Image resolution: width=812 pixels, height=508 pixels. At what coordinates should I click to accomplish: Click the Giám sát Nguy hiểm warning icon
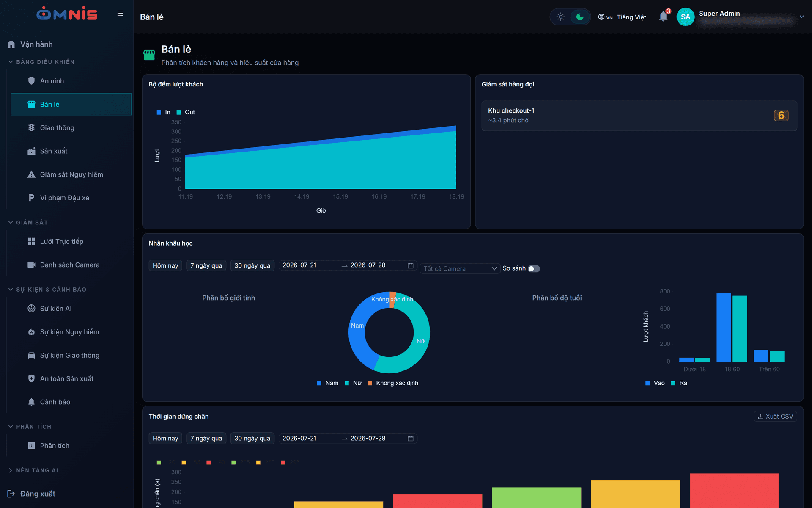pos(31,174)
